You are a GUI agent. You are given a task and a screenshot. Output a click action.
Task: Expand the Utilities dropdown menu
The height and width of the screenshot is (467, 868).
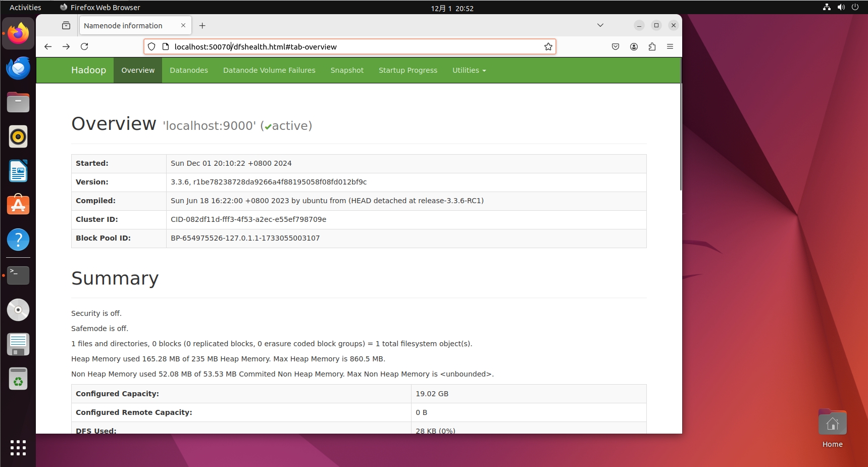click(469, 70)
